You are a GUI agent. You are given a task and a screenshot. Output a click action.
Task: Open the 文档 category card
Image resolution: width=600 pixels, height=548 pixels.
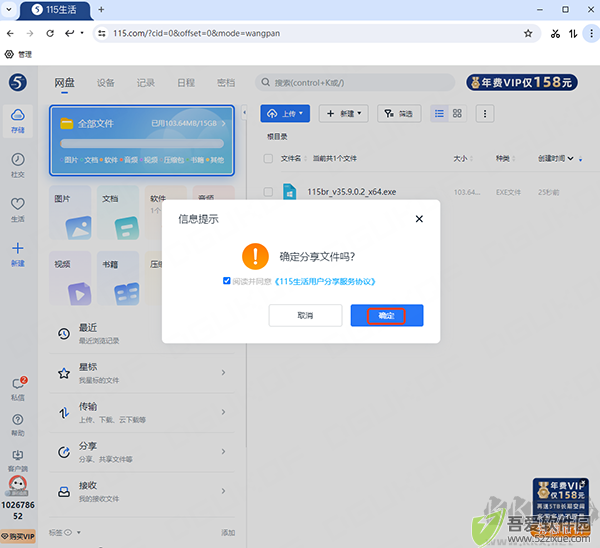point(118,213)
